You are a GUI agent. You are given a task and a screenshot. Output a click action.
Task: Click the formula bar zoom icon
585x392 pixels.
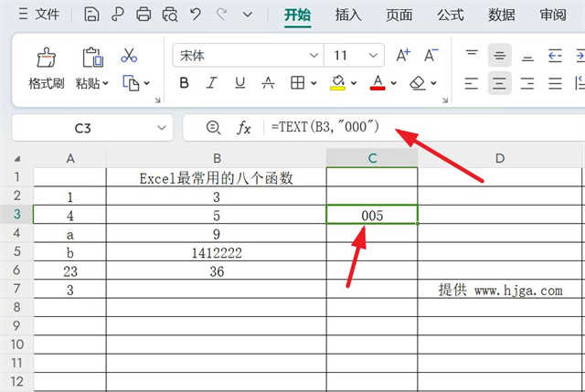213,128
